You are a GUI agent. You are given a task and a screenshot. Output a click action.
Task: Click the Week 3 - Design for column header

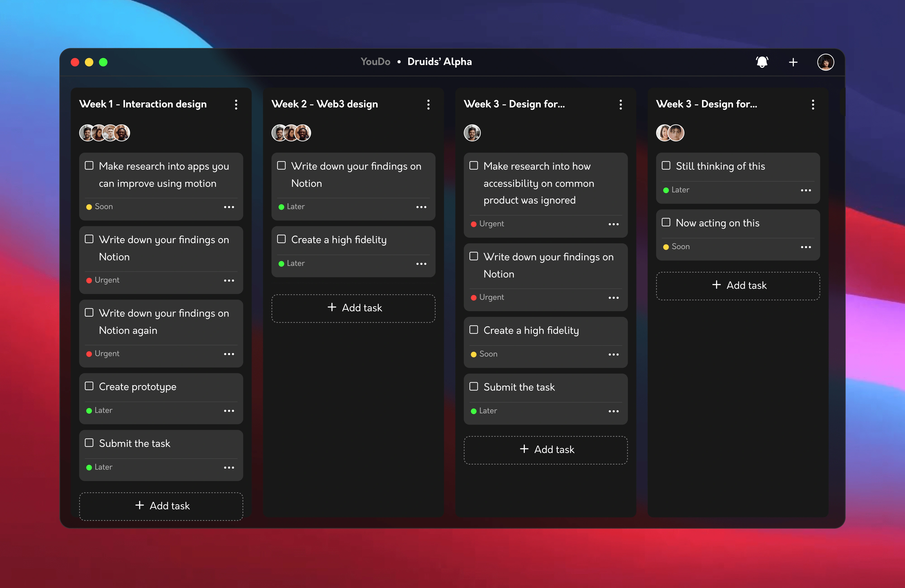click(514, 104)
